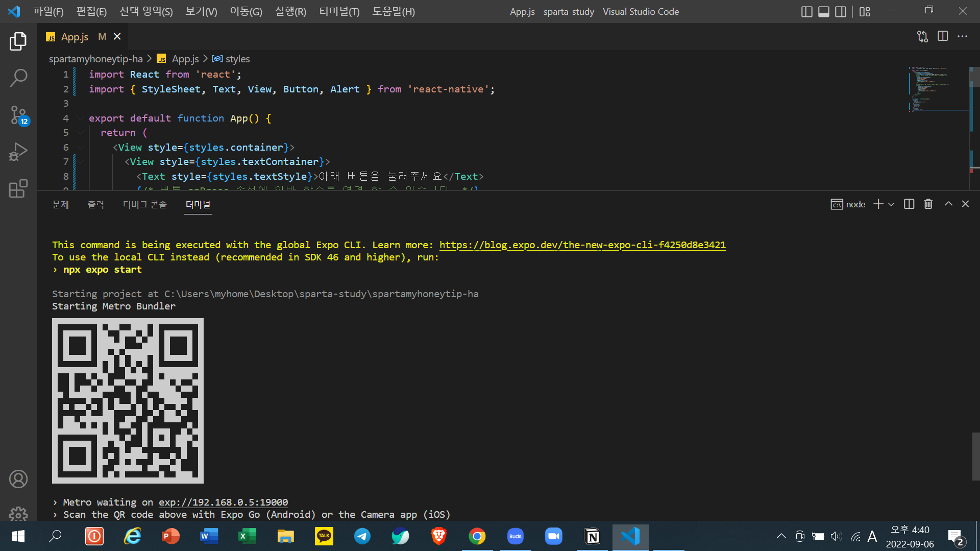Toggle the secondary sidebar layout button
980x551 pixels.
point(841,11)
